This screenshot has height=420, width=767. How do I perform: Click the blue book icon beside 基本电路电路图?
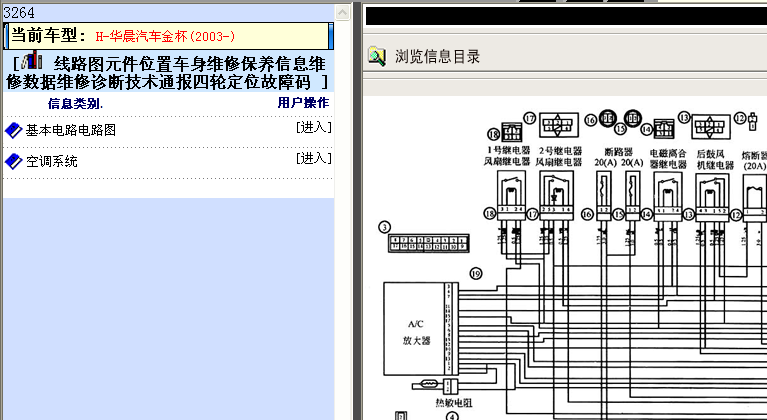pyautogui.click(x=13, y=131)
